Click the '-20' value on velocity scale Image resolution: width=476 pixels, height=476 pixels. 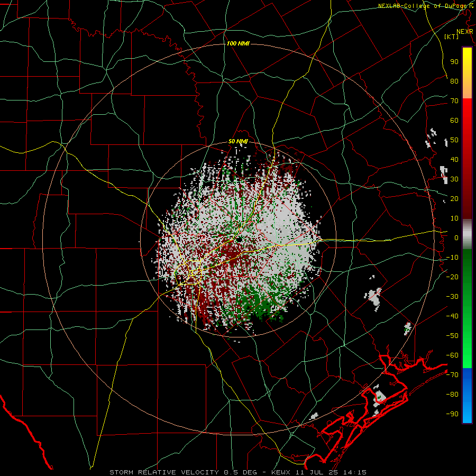click(x=452, y=277)
